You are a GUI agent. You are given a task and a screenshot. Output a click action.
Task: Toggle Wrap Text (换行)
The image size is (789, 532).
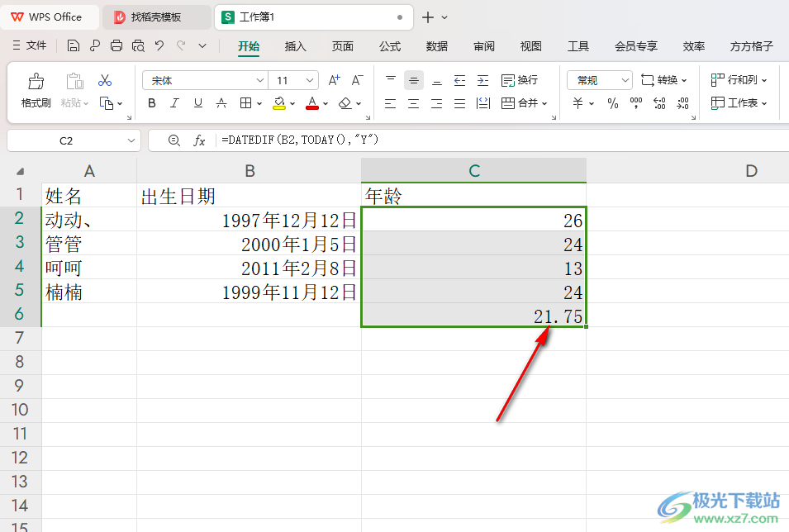[x=520, y=80]
